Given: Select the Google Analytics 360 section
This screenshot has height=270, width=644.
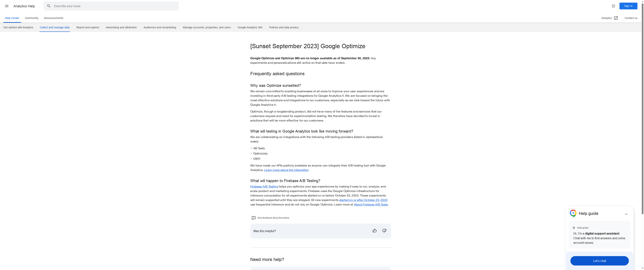Looking at the screenshot, I should click(x=250, y=27).
